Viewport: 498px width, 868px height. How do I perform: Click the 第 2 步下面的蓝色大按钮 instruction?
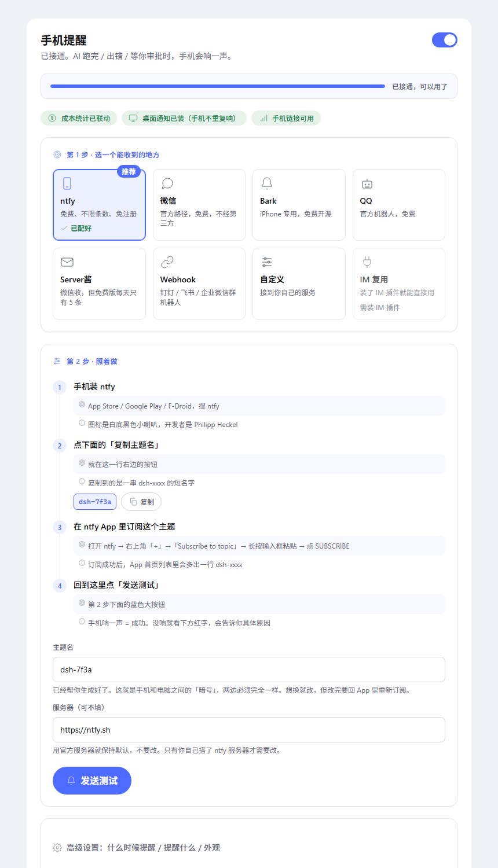coord(259,604)
